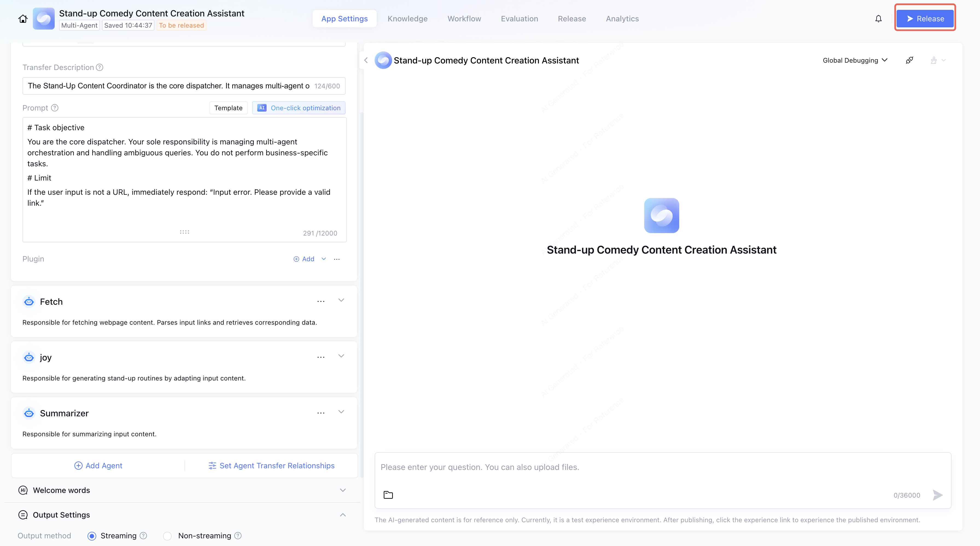
Task: Click the help icon next to Transfer Description
Action: point(100,67)
